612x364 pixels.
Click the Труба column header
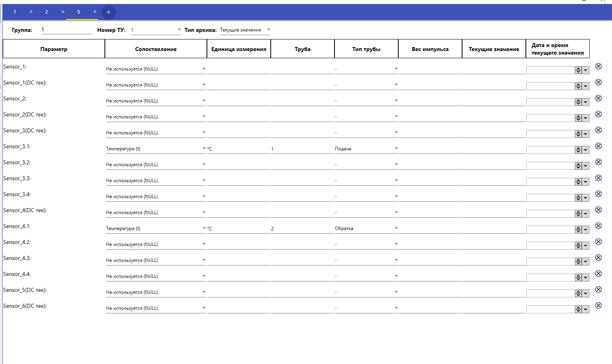coord(303,49)
